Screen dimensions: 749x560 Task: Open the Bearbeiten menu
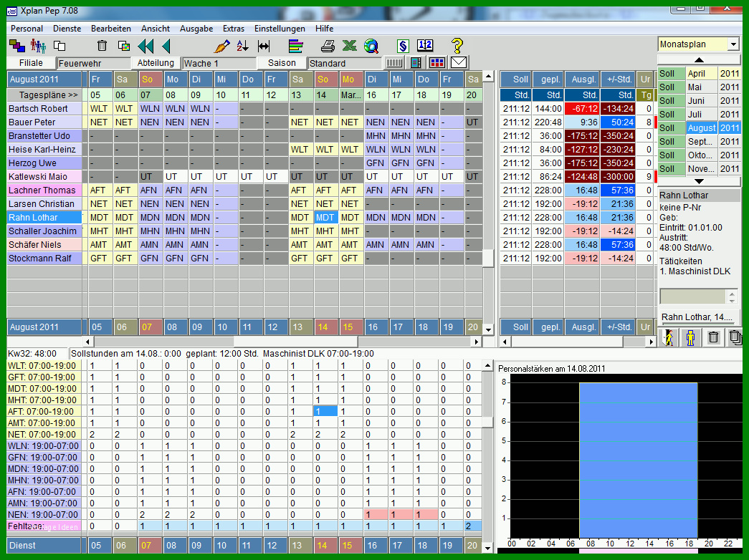(x=111, y=29)
